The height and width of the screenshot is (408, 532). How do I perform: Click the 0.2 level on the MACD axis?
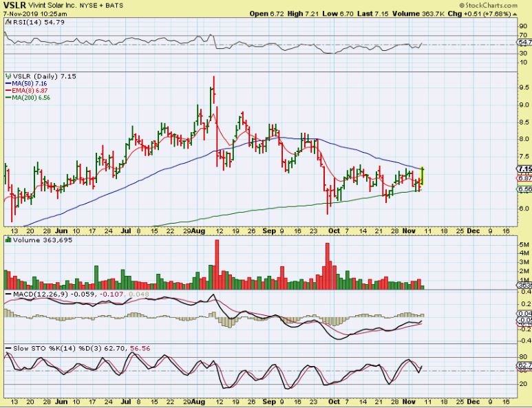click(525, 304)
